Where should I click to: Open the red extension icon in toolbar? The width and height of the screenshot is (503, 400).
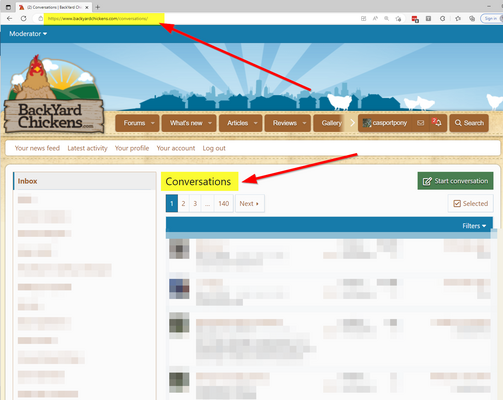pos(415,19)
